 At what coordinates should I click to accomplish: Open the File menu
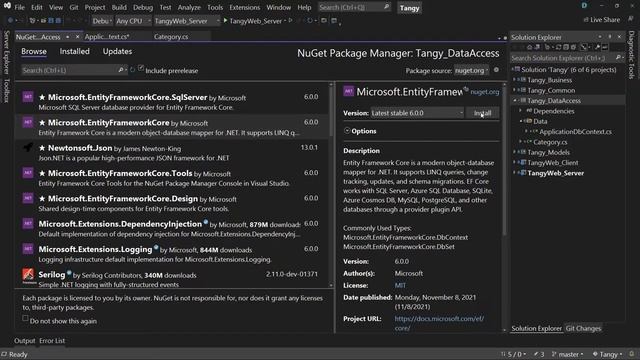point(19,7)
